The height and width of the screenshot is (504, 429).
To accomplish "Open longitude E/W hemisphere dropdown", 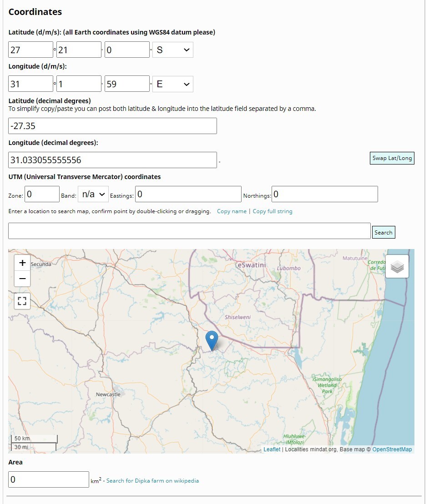I will click(x=173, y=84).
